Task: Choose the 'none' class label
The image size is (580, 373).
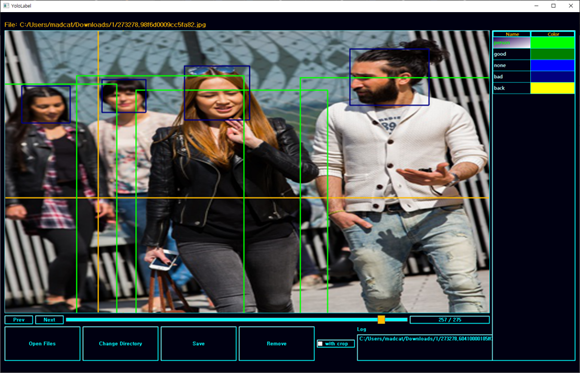Action: click(512, 65)
